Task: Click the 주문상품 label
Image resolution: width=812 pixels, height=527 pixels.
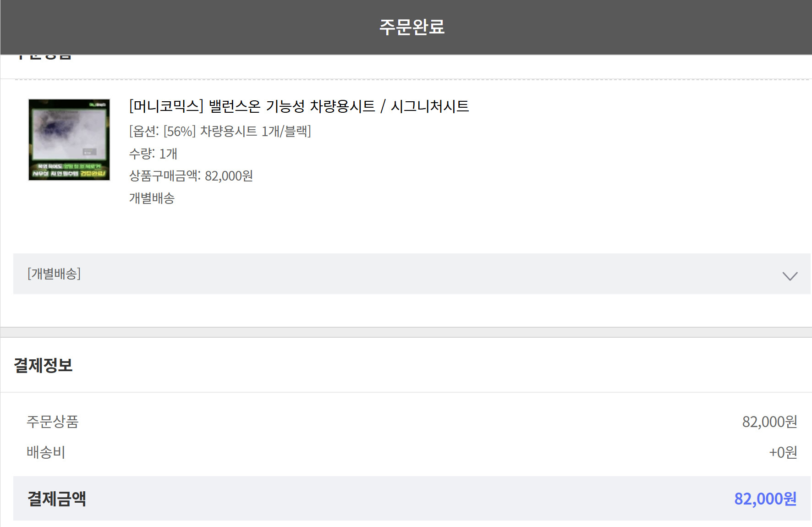Action: [52, 422]
